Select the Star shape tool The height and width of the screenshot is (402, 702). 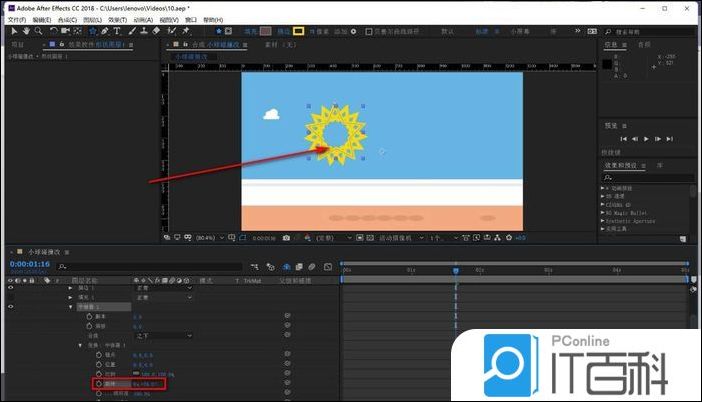93,31
